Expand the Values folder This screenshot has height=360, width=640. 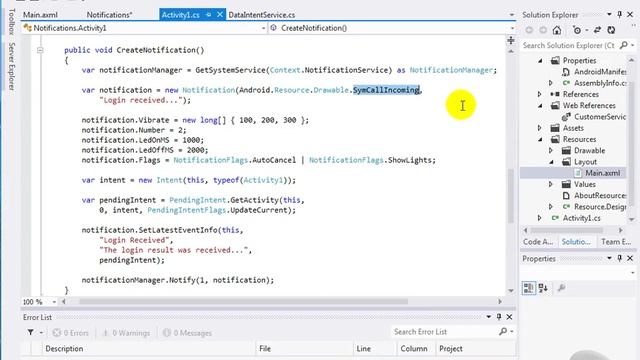pyautogui.click(x=551, y=184)
